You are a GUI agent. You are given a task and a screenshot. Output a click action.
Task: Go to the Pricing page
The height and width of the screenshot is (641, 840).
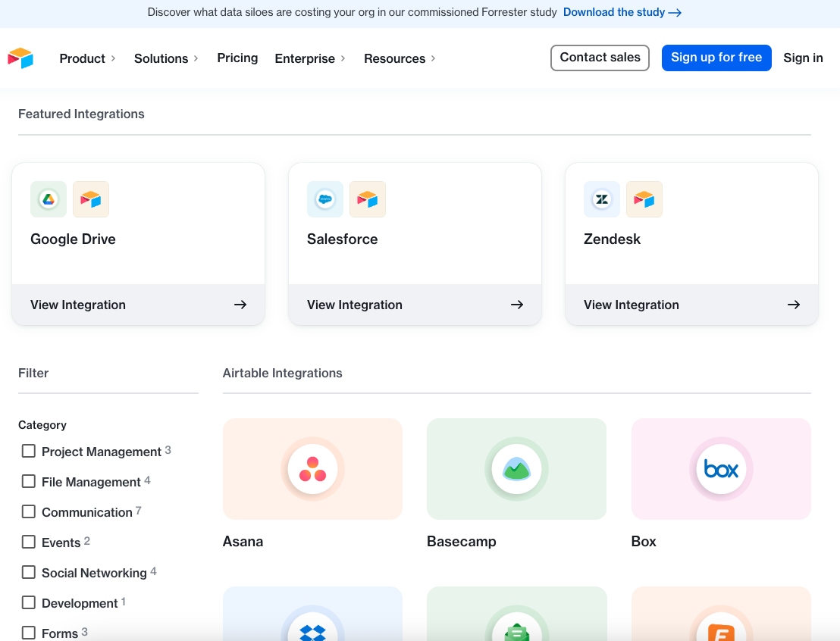click(237, 58)
